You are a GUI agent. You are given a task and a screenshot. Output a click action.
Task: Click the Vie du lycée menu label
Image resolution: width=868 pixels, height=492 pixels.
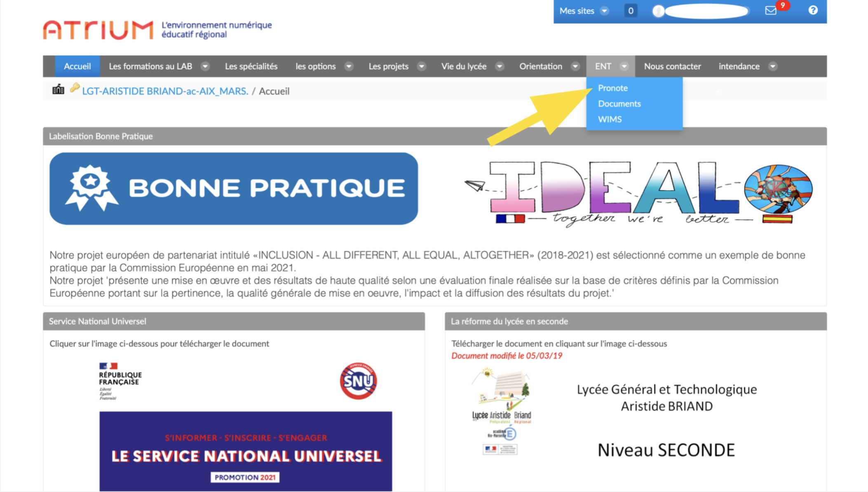coord(464,66)
